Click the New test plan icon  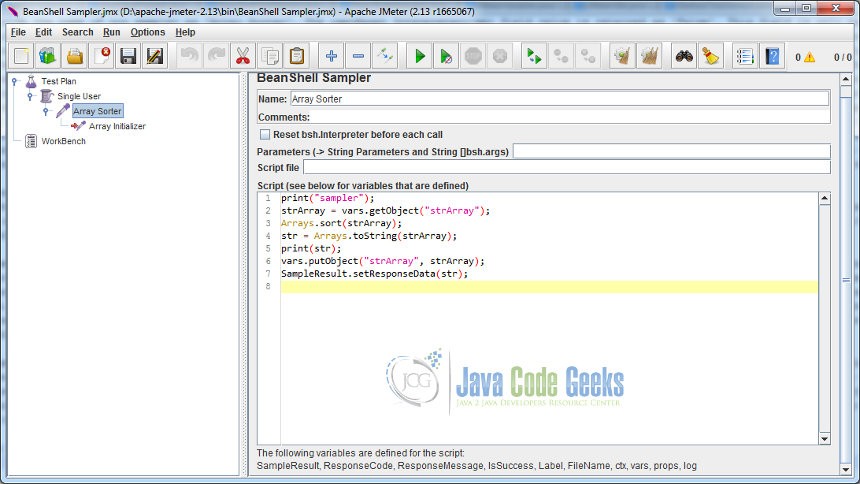pyautogui.click(x=21, y=56)
